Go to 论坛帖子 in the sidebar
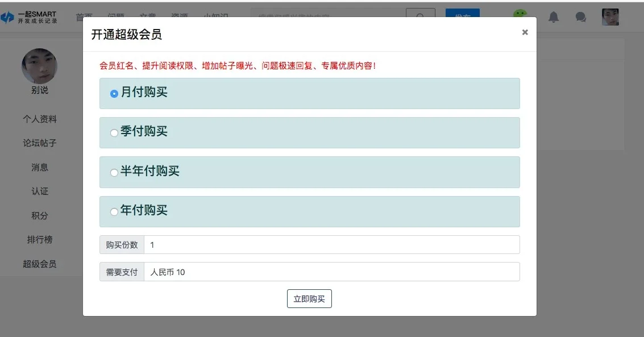The image size is (644, 337). (40, 143)
